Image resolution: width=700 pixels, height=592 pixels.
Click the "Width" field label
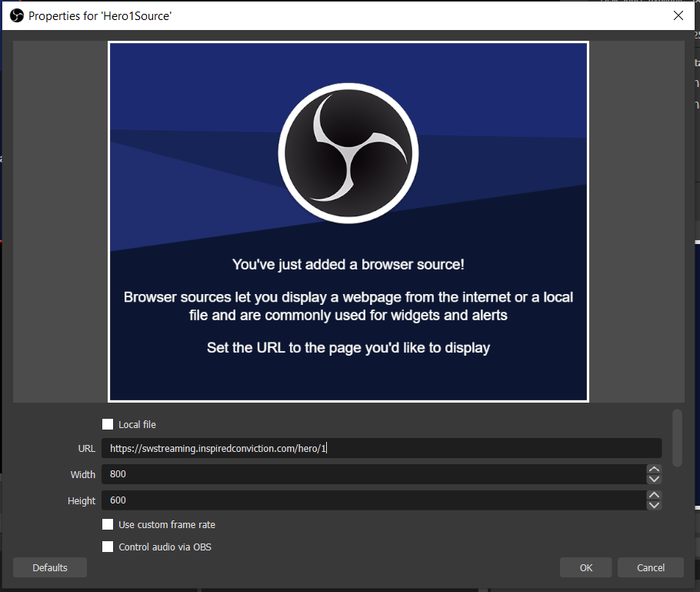(x=82, y=474)
